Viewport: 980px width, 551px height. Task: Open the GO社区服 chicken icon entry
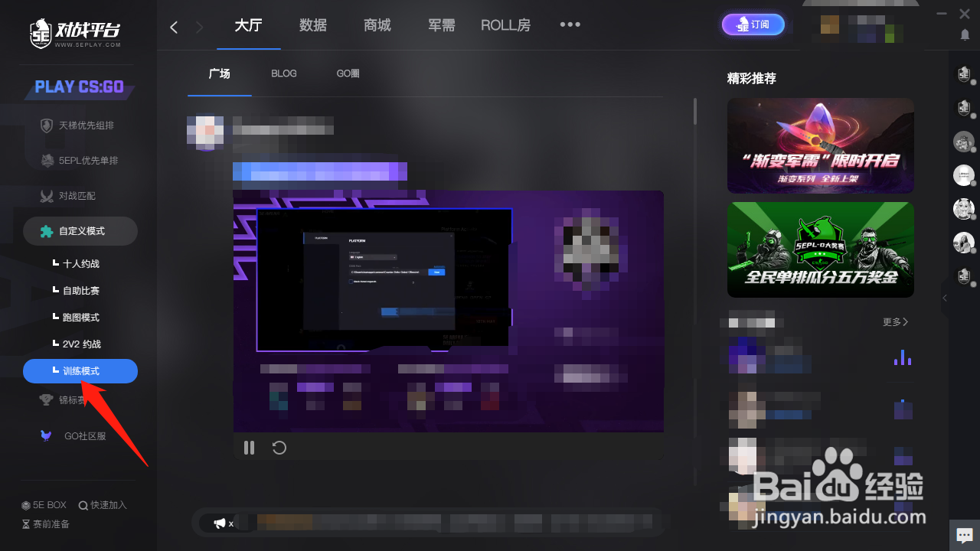[73, 436]
